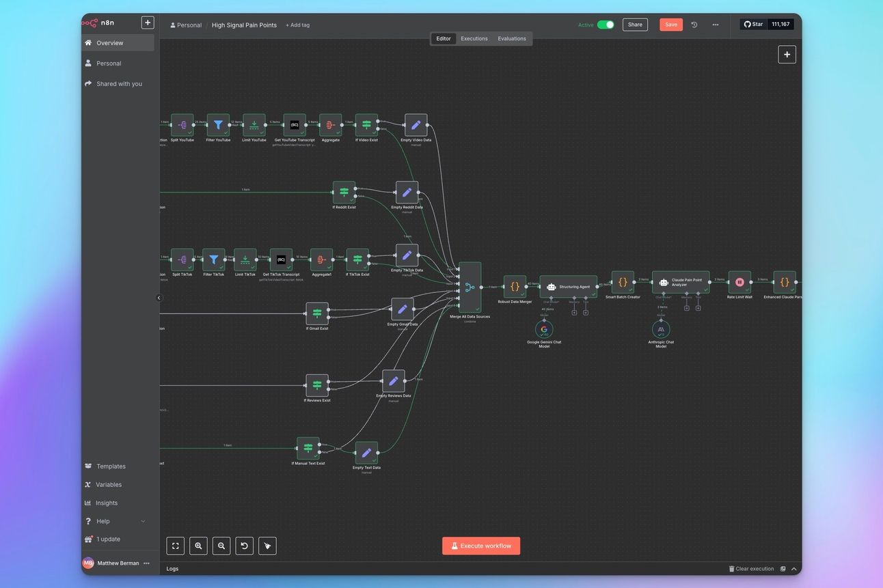This screenshot has width=883, height=588.
Task: Click the zoom out magnifier icon
Action: pos(221,546)
